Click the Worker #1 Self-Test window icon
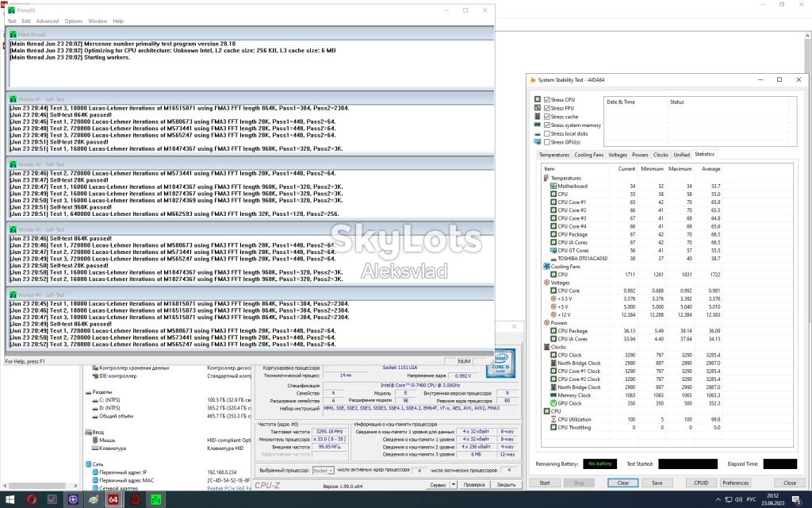Screen dimensions: 812x508 13,99
